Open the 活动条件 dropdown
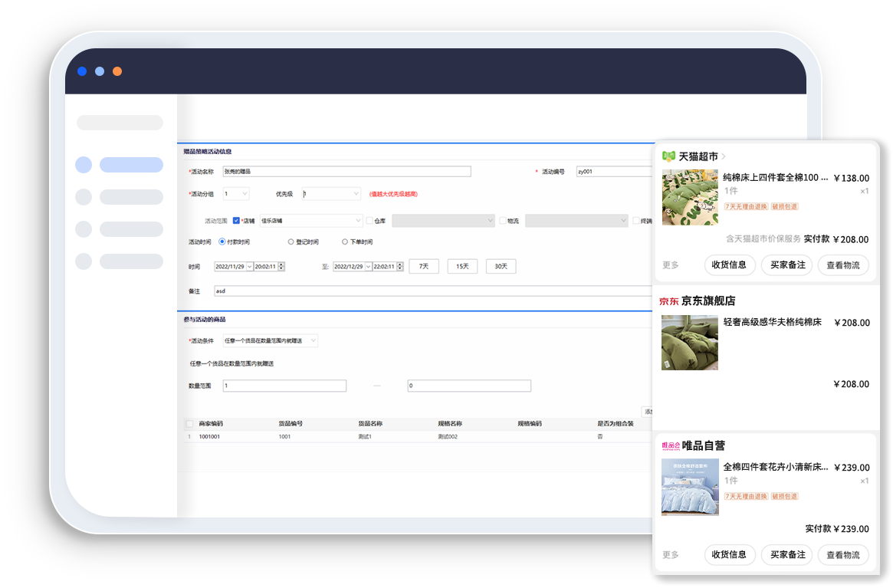This screenshot has width=893, height=588. [x=271, y=340]
